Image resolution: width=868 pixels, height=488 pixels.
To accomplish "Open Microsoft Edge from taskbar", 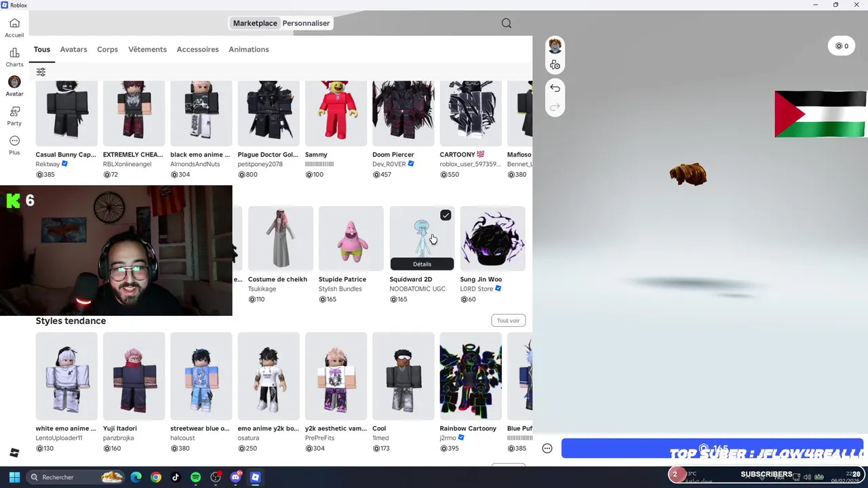I will (136, 477).
